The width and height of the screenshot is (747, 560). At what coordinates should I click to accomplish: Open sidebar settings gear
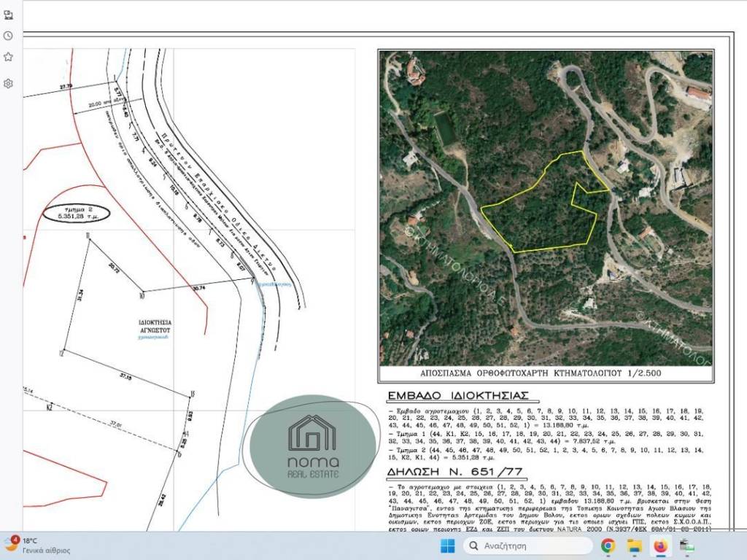[8, 83]
